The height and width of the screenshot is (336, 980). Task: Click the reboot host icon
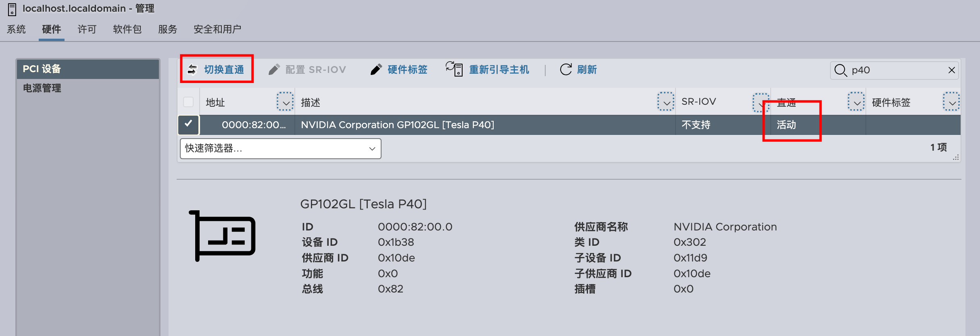(454, 69)
